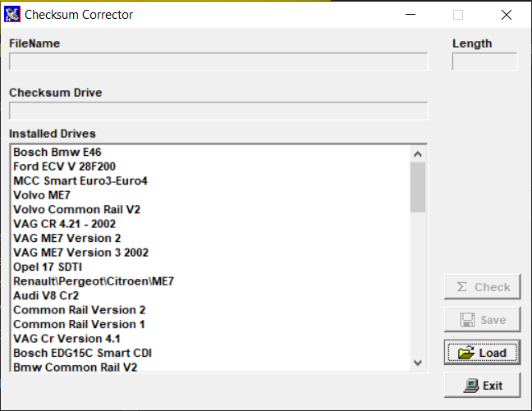Click the Checksum Corrector app icon

click(x=12, y=14)
